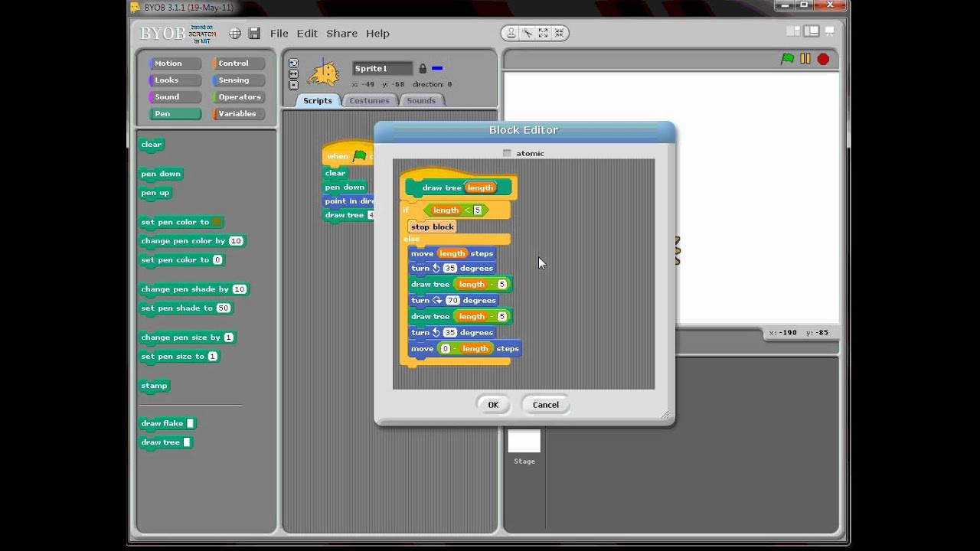Click the 0 in 'move 0 - length steps'
This screenshot has height=551, width=980.
pos(445,349)
